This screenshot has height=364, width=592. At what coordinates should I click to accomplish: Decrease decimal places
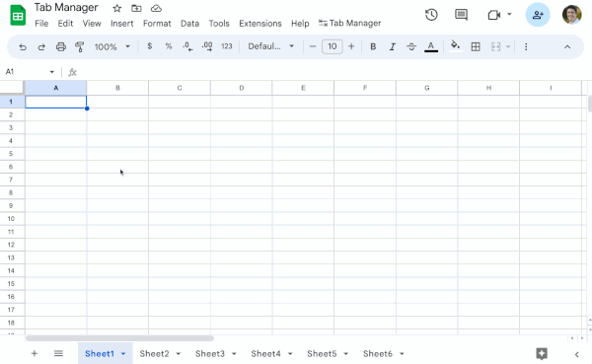(187, 46)
